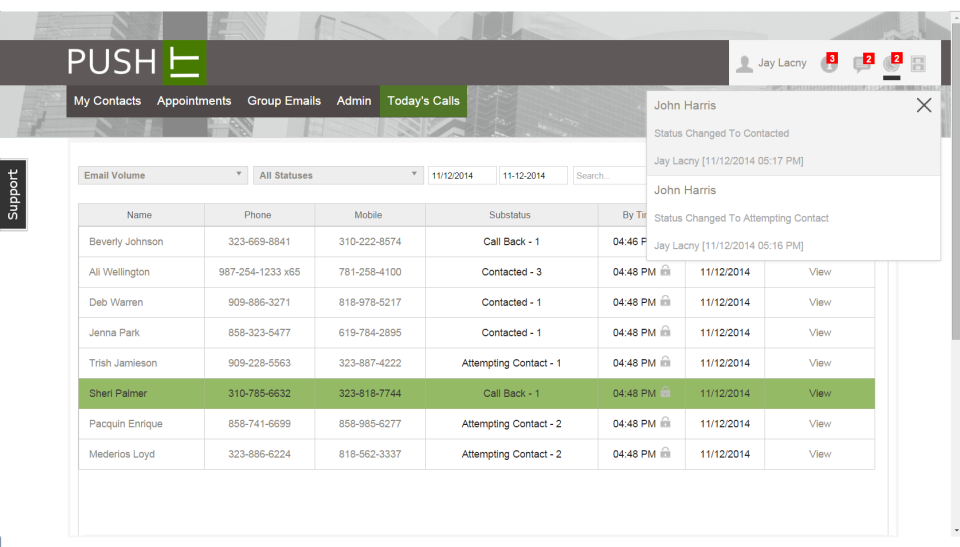960x547 pixels.
Task: View Mederios Loyd's record
Action: coord(820,454)
